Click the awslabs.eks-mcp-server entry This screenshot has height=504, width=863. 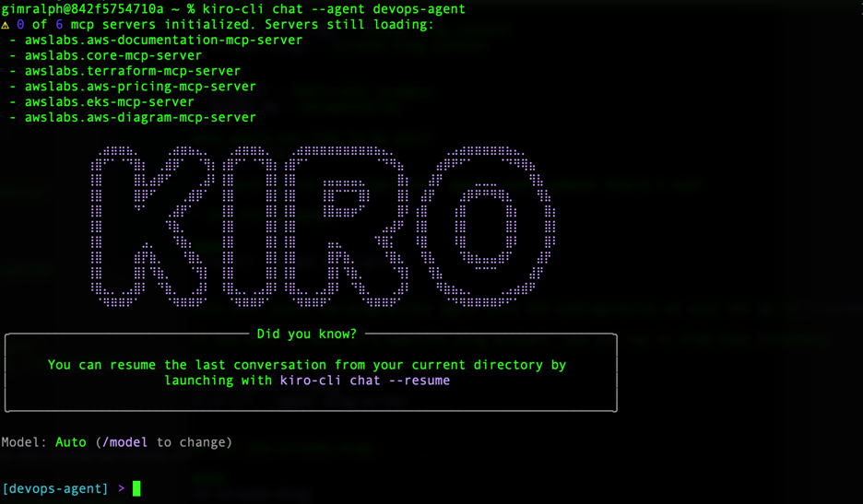click(x=109, y=102)
